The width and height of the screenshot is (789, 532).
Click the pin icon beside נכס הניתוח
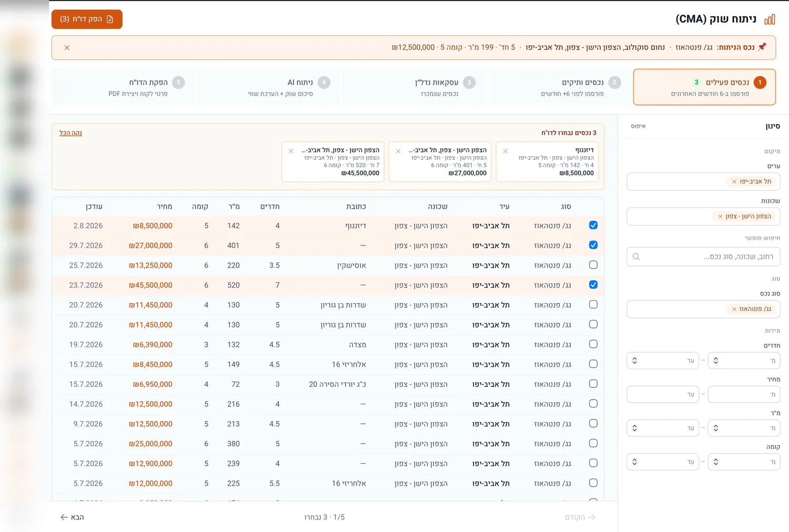pyautogui.click(x=762, y=47)
